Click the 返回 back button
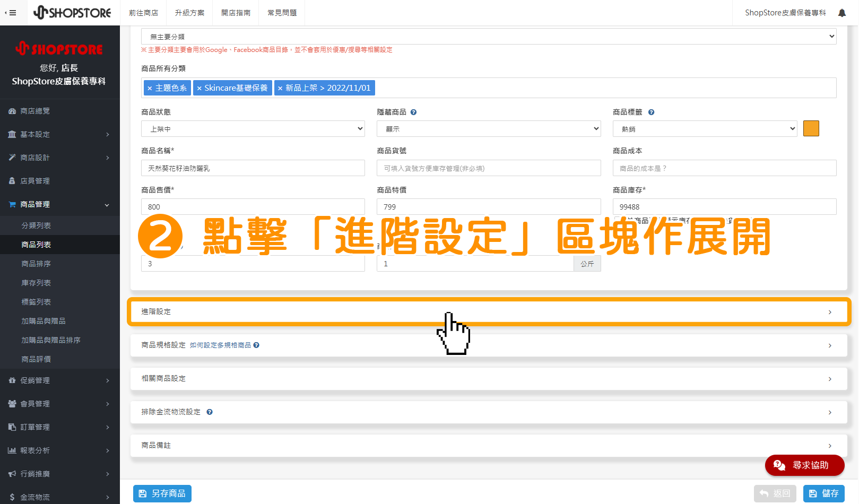 [x=775, y=493]
